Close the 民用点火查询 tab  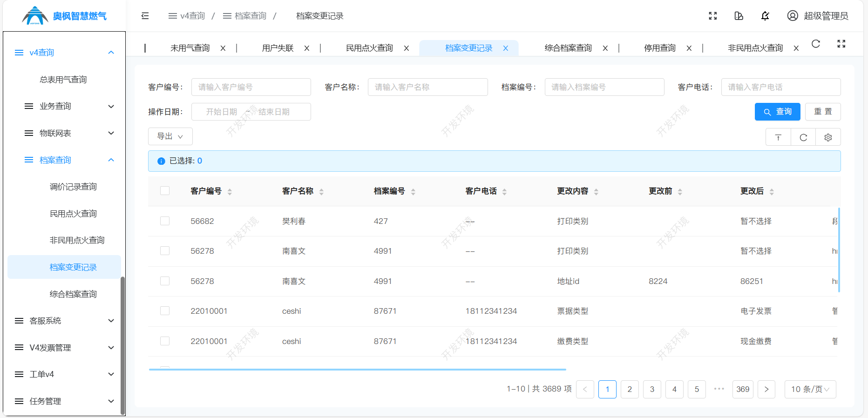pos(407,48)
